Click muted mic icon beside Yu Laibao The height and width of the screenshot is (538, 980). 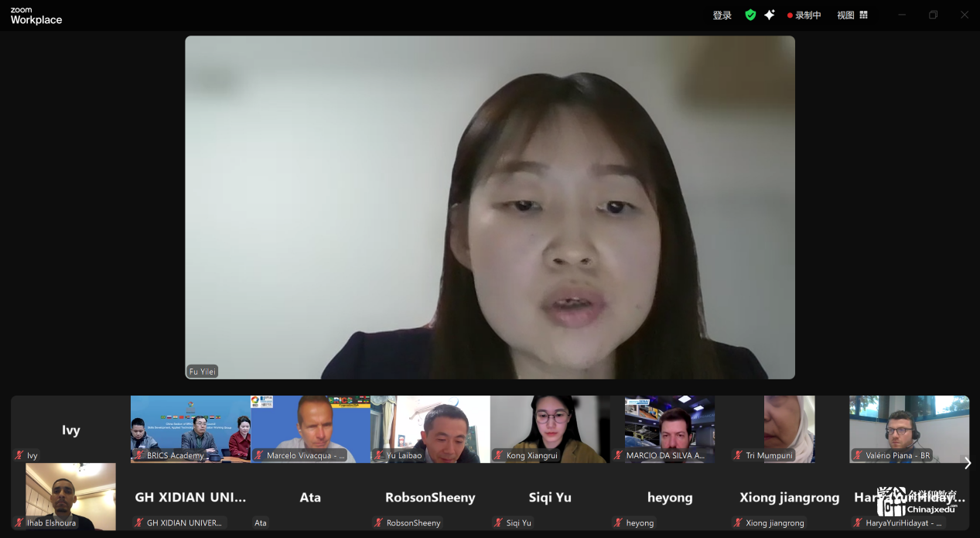(x=379, y=456)
